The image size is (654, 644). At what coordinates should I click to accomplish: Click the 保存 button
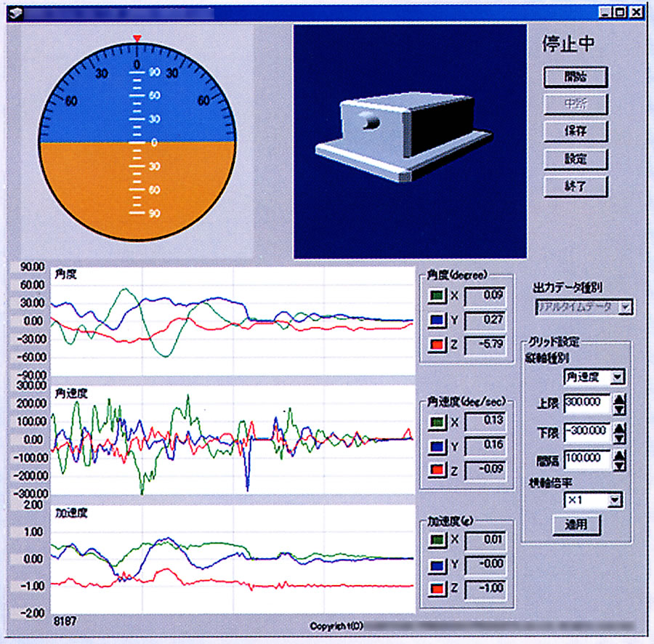576,132
